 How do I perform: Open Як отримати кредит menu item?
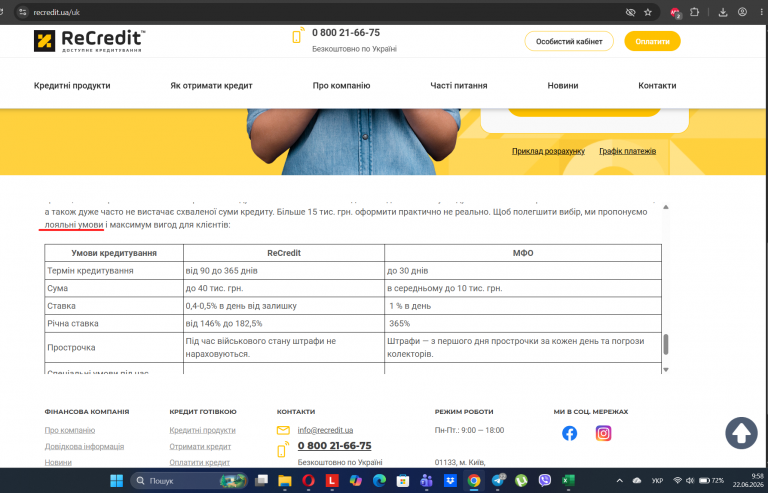pyautogui.click(x=211, y=86)
